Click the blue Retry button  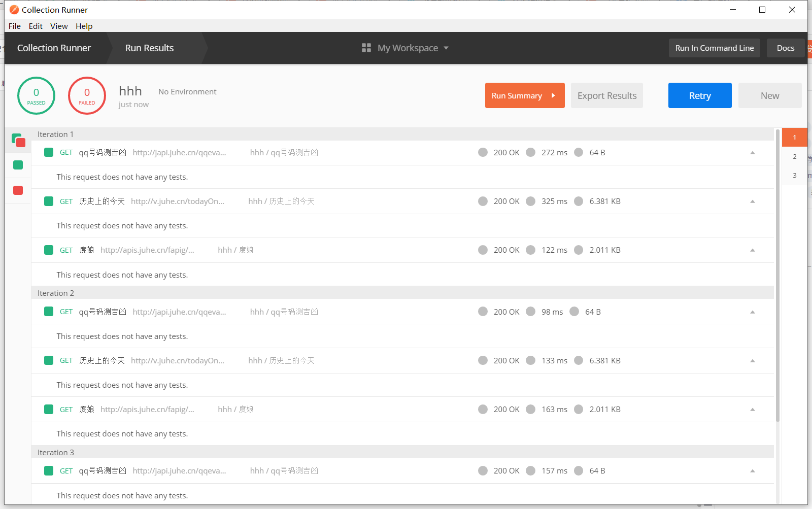pos(700,95)
